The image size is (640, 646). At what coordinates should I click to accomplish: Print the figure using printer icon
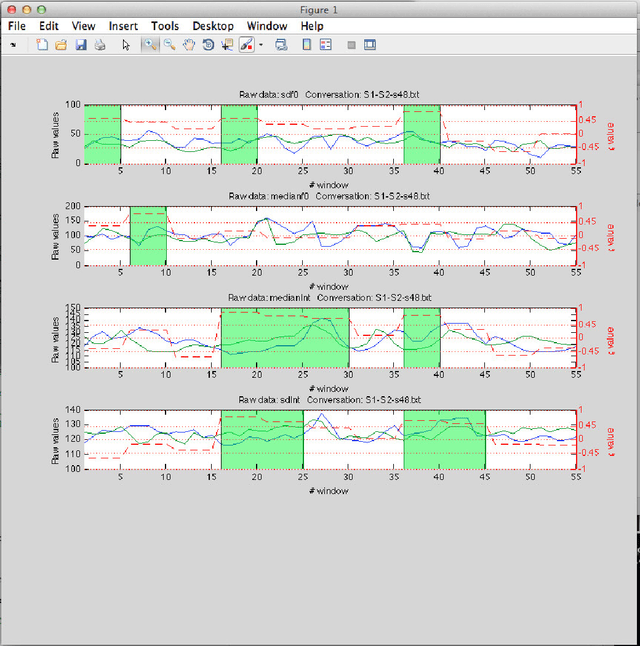point(99,45)
